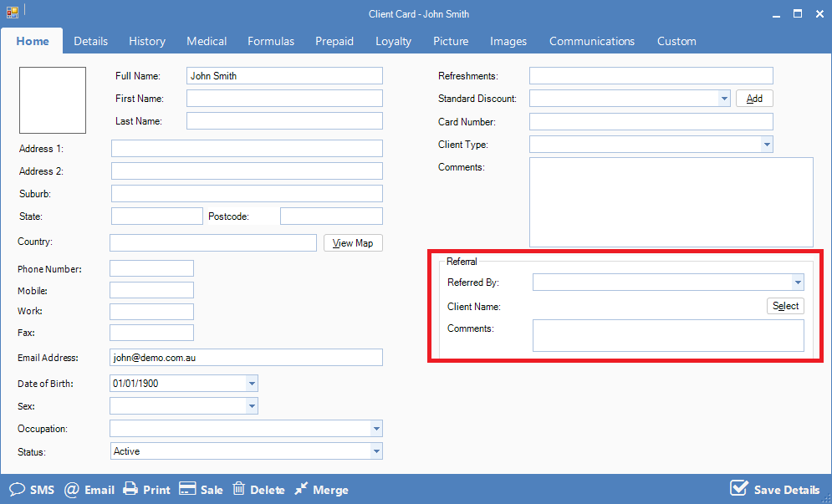
Task: Expand the Status dropdown showing Active
Action: coord(376,451)
